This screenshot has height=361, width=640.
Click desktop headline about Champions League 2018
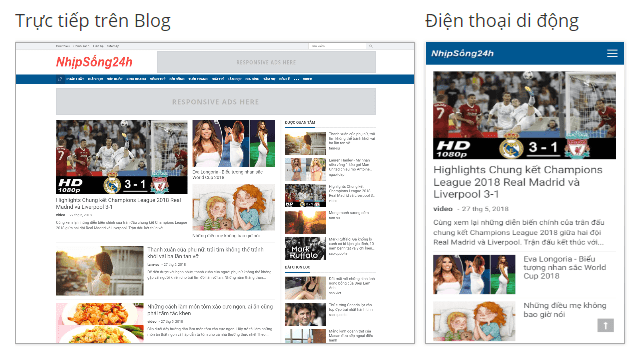pos(118,203)
